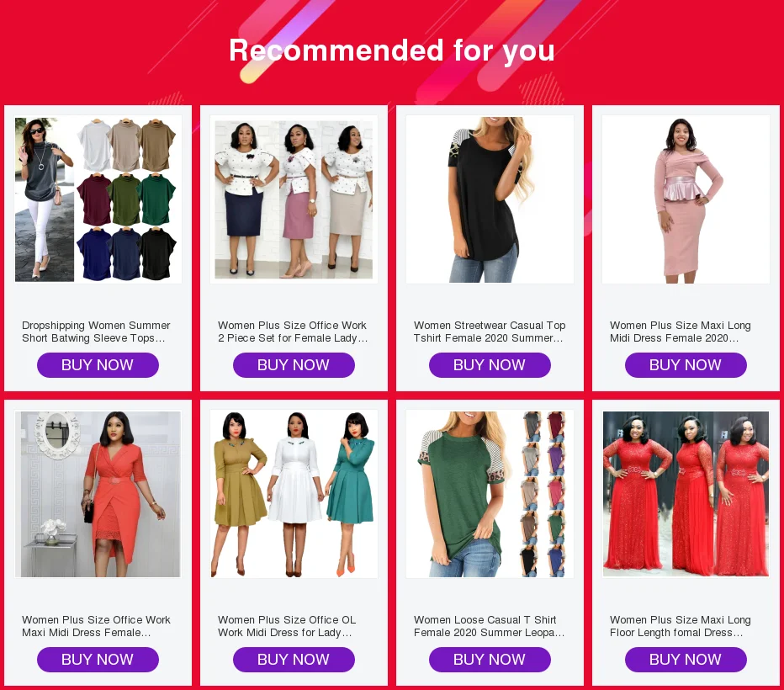Open the red floor length formal dress image

tap(686, 494)
